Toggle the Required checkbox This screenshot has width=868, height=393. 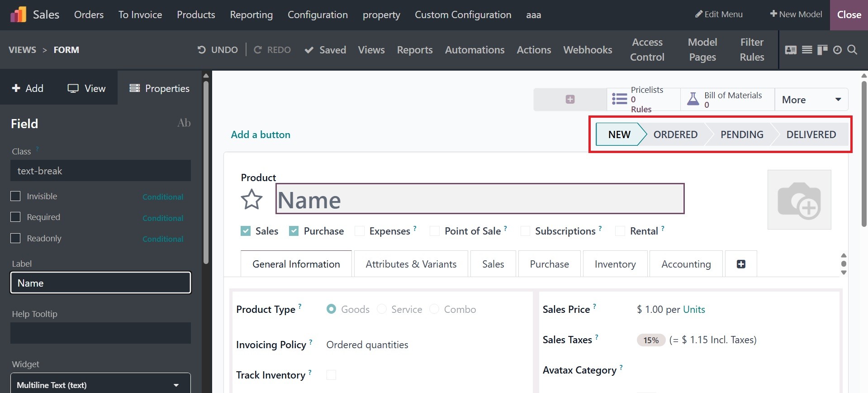pos(15,217)
